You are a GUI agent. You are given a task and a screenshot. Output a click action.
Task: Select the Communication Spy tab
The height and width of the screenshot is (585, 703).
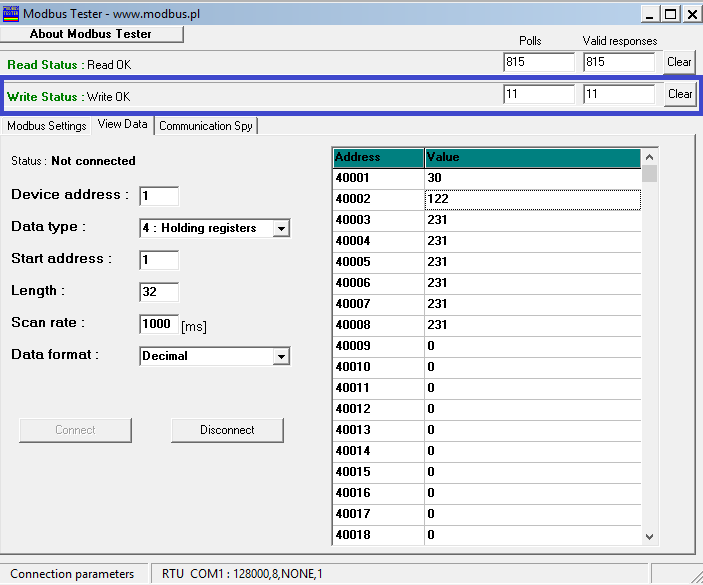(x=206, y=126)
